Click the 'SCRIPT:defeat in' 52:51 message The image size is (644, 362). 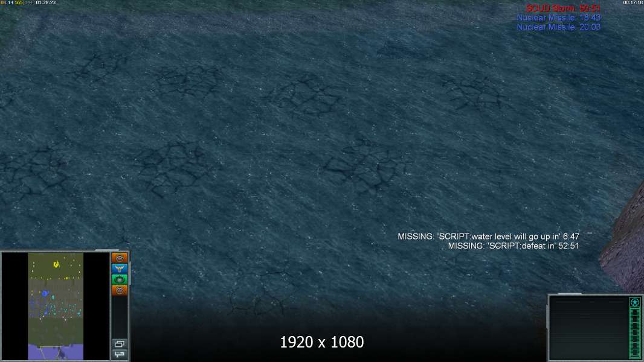[514, 246]
